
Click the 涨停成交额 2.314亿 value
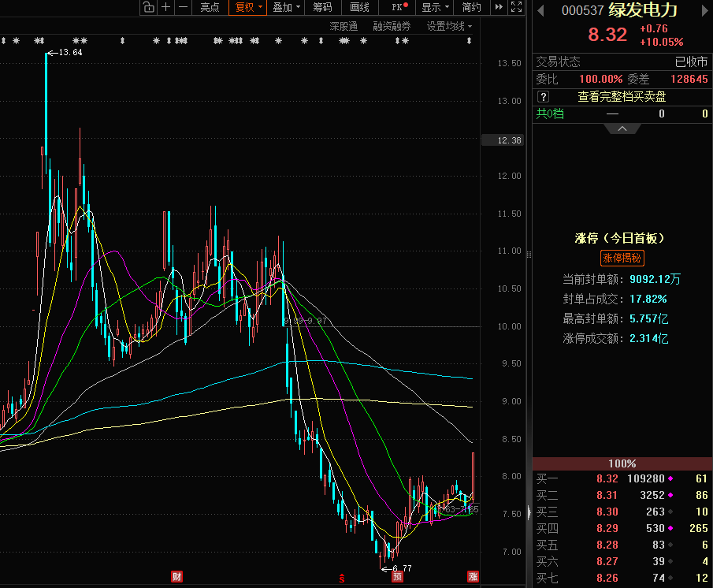pyautogui.click(x=649, y=338)
